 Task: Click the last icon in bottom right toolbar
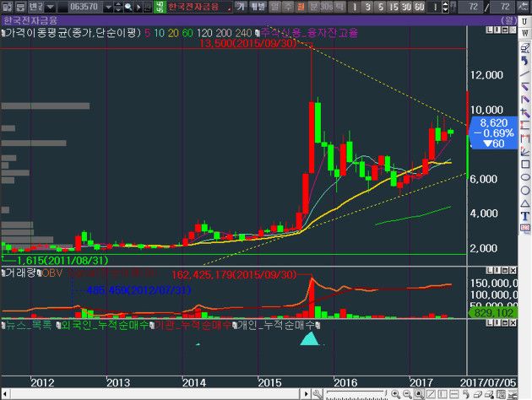(x=513, y=394)
